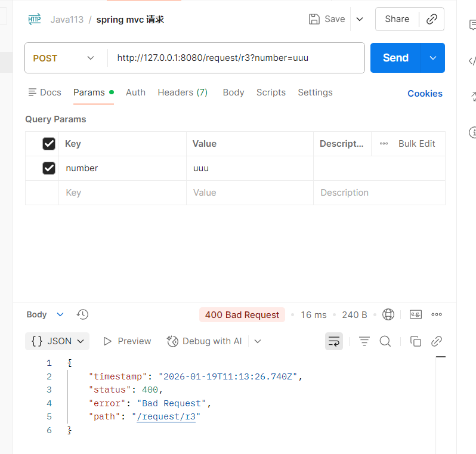Click Debug with AI button

click(205, 341)
